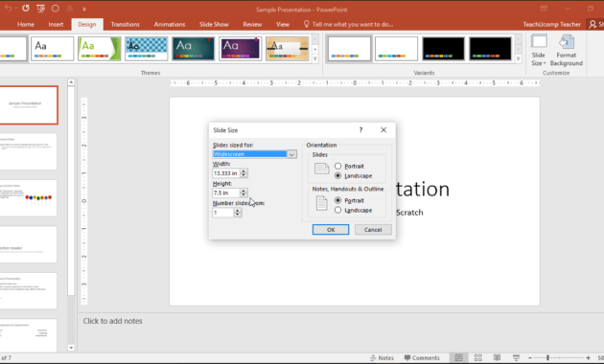Click the Height spinner arrows
The image size is (604, 364).
pyautogui.click(x=244, y=193)
